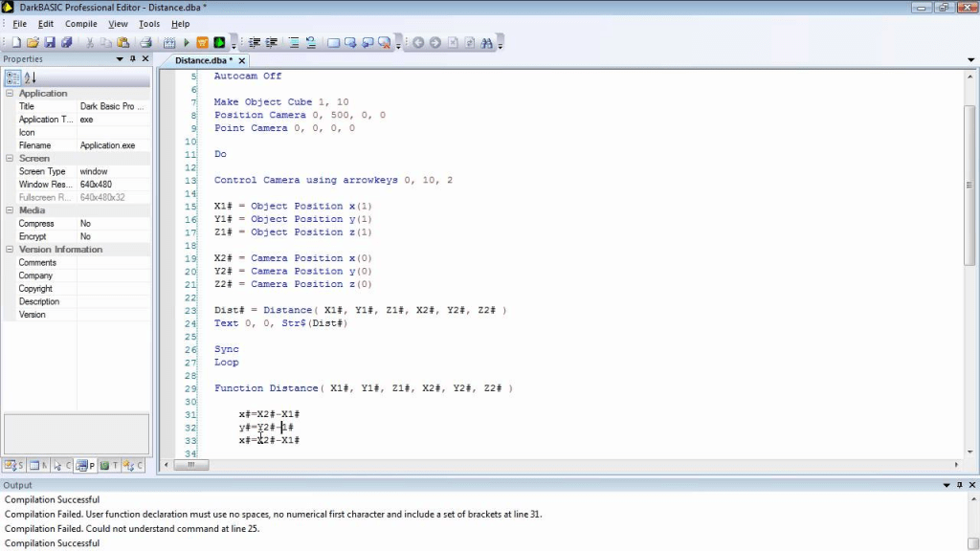The width and height of the screenshot is (980, 551).
Task: Click the Paste clipboard icon
Action: [123, 43]
